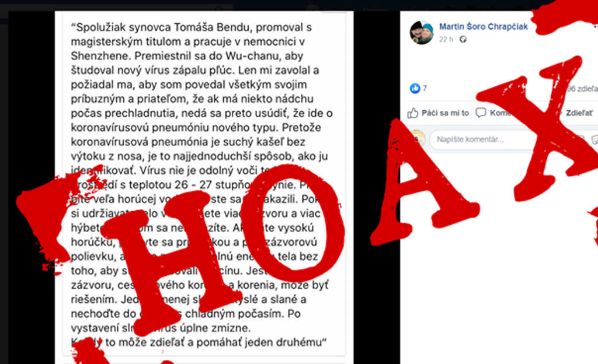Click the Komentár speech bubble icon

(x=481, y=113)
